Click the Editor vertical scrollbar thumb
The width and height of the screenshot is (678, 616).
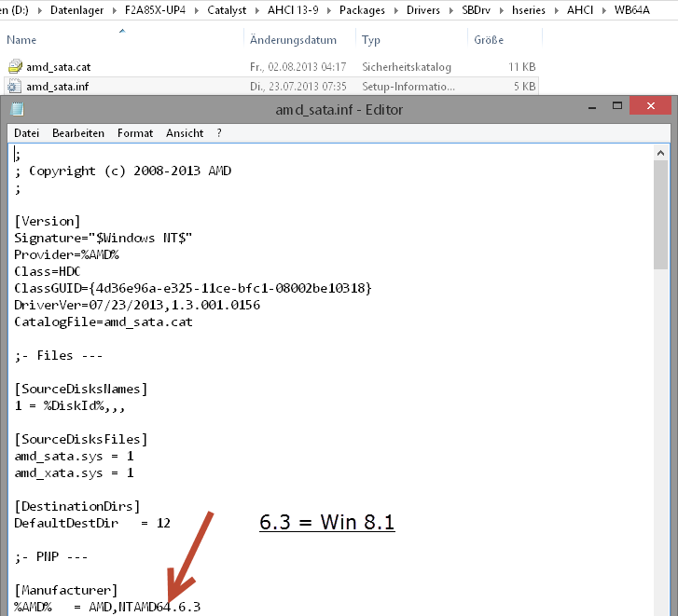click(660, 214)
